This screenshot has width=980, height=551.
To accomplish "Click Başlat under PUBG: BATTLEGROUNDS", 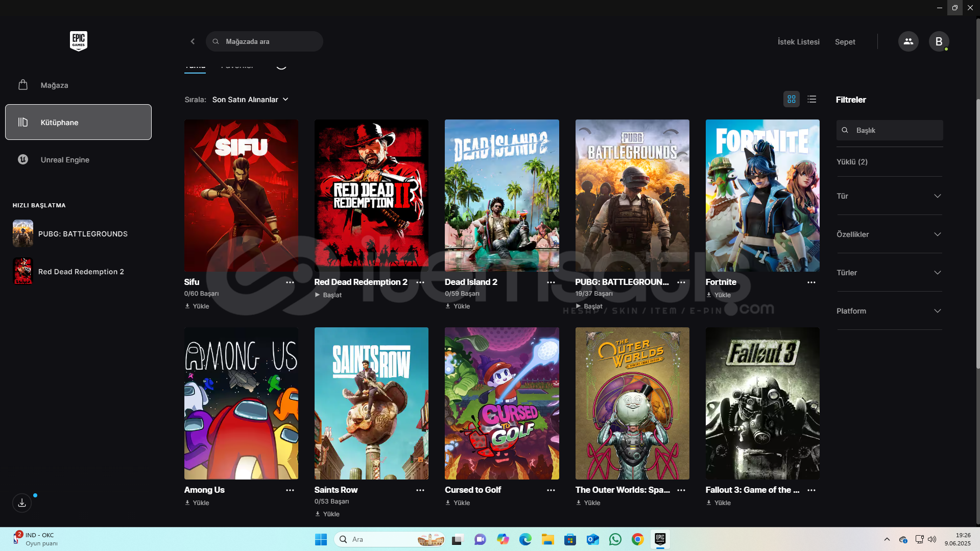I will tap(589, 306).
